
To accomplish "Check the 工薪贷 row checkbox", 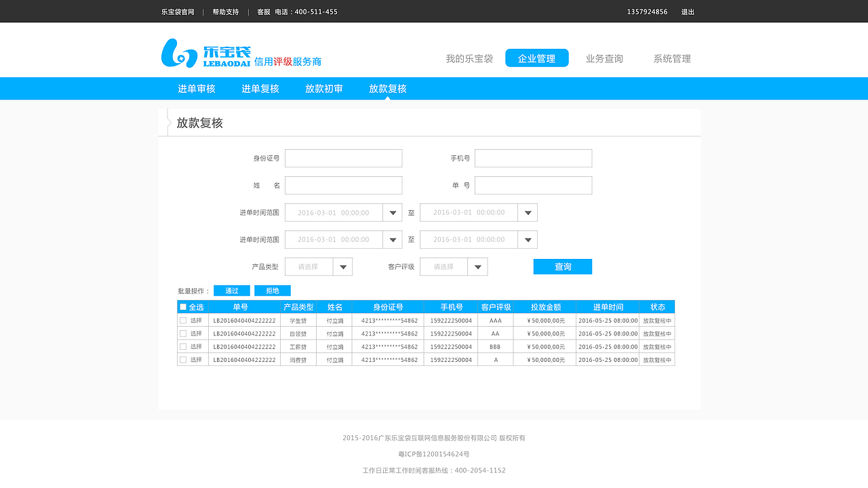I will pyautogui.click(x=183, y=346).
